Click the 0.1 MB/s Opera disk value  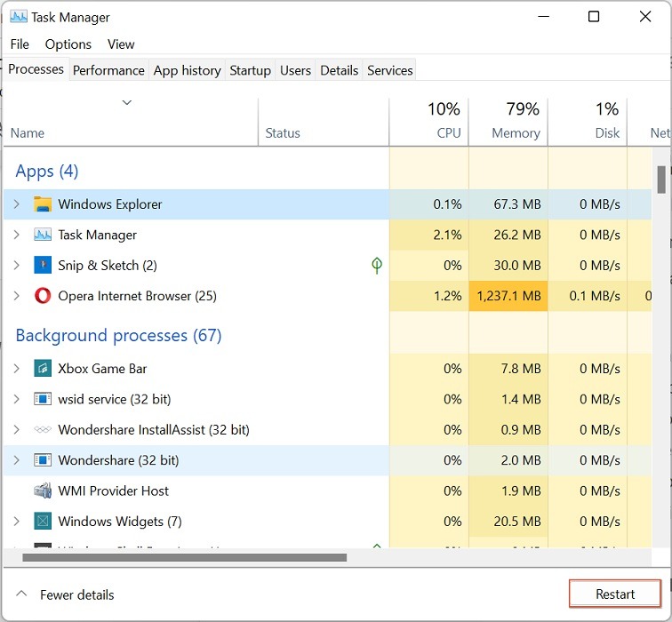(595, 296)
